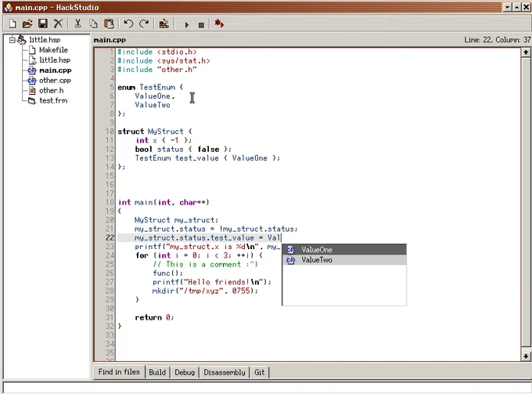Image resolution: width=532 pixels, height=394 pixels.
Task: Click the main.cpp editor header label
Action: (110, 40)
